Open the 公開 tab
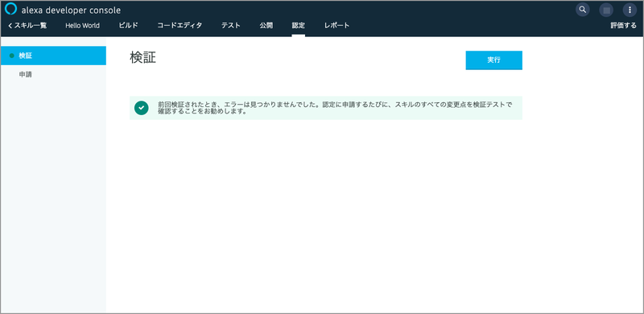Viewport: 644px width, 314px height. [266, 26]
